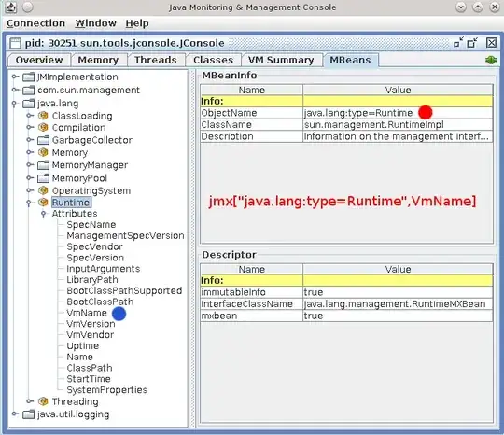The height and width of the screenshot is (435, 504).
Task: Switch to the Memory tab
Action: click(x=98, y=60)
